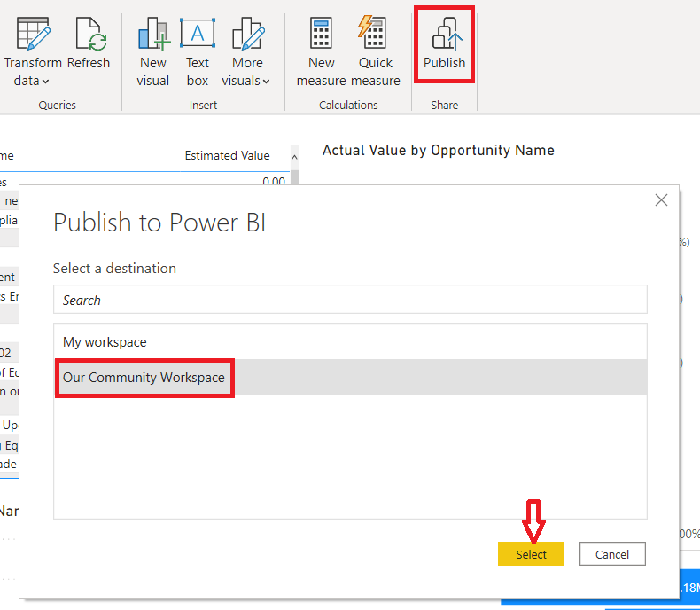Create a Quick measure
Viewport: 700px width, 610px height.
(376, 51)
